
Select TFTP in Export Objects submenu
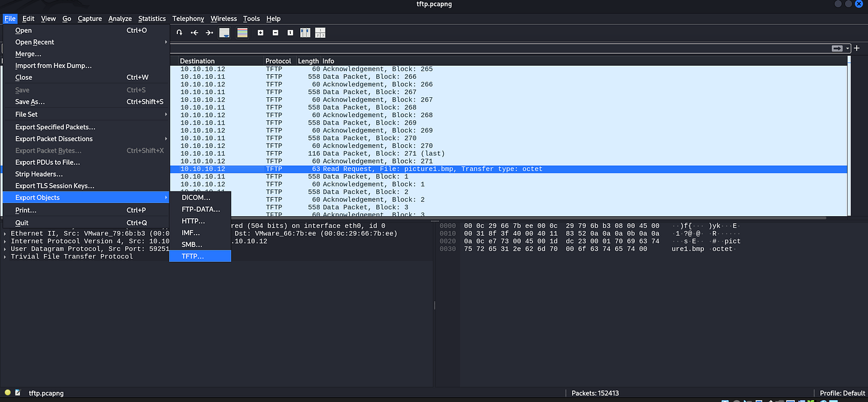point(200,256)
